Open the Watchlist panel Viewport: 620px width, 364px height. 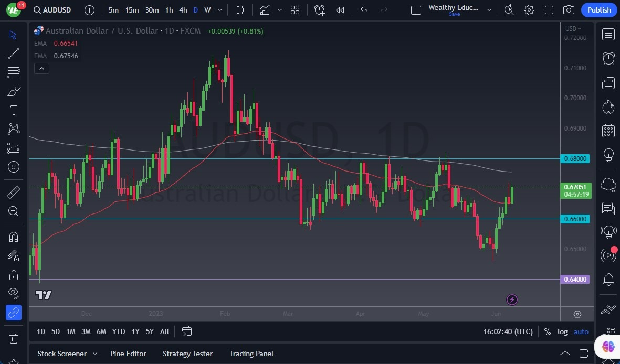607,34
